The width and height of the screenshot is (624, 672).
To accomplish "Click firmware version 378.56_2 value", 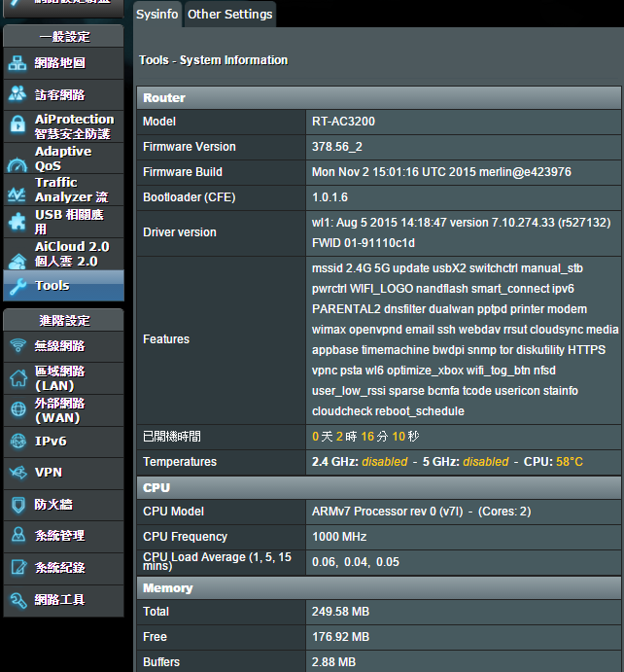I will pos(337,147).
